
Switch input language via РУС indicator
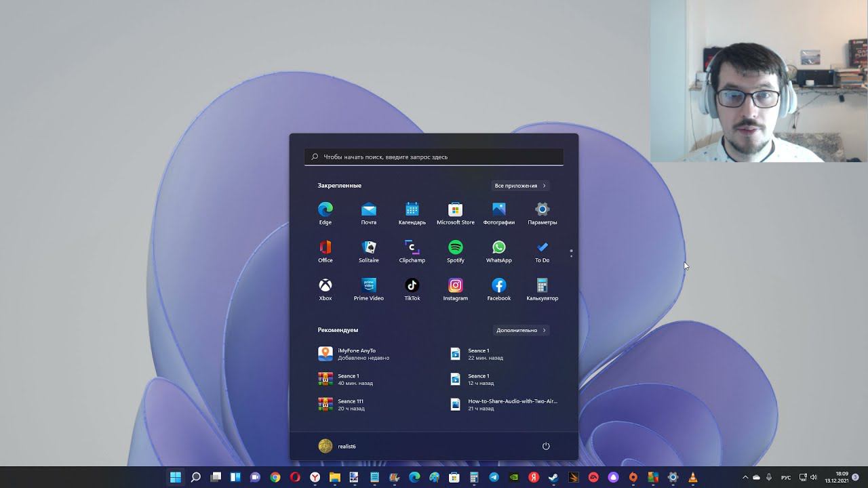click(786, 477)
